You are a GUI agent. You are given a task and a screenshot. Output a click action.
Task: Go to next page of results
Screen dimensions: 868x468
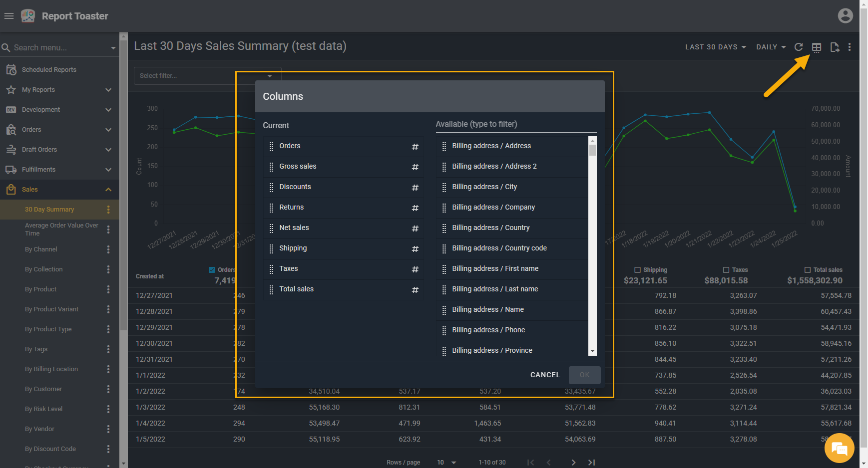click(x=573, y=463)
